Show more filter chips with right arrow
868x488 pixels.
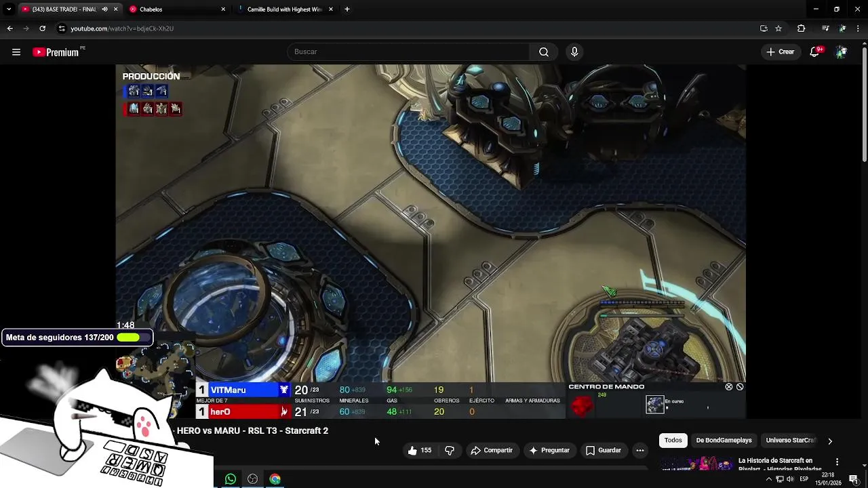829,441
